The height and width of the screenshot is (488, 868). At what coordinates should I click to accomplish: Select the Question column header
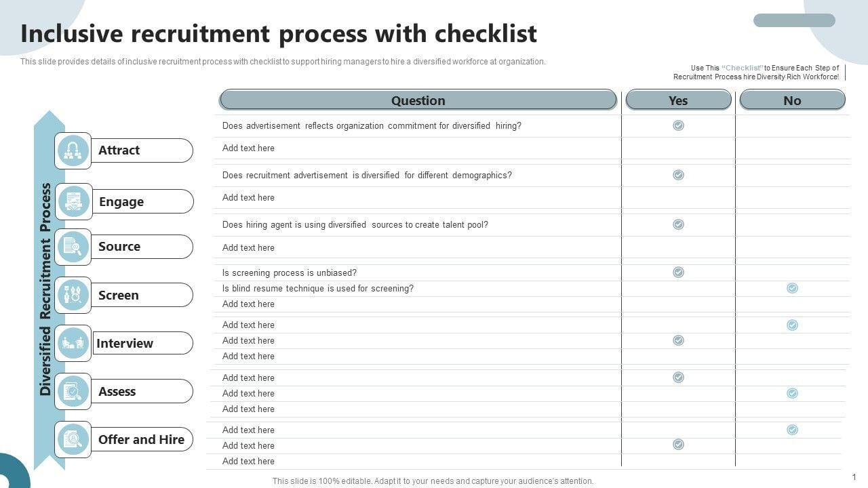click(418, 100)
